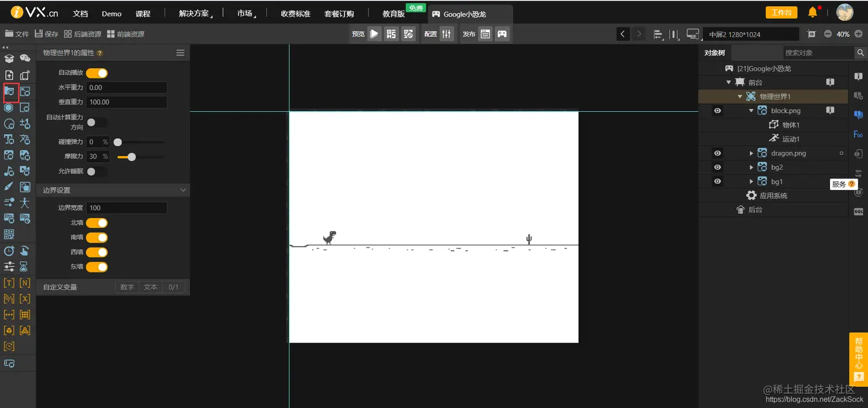This screenshot has width=868, height=408.
Task: Open 后端资源 resources
Action: coord(83,34)
